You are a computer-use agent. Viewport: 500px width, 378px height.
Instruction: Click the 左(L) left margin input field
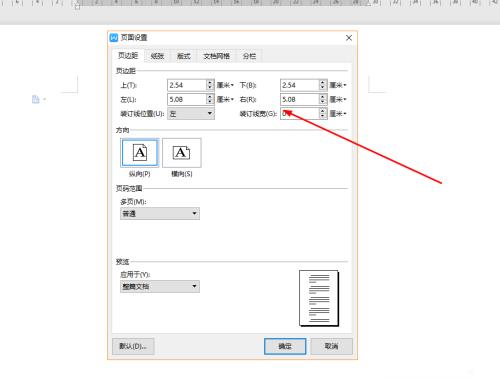coord(187,99)
